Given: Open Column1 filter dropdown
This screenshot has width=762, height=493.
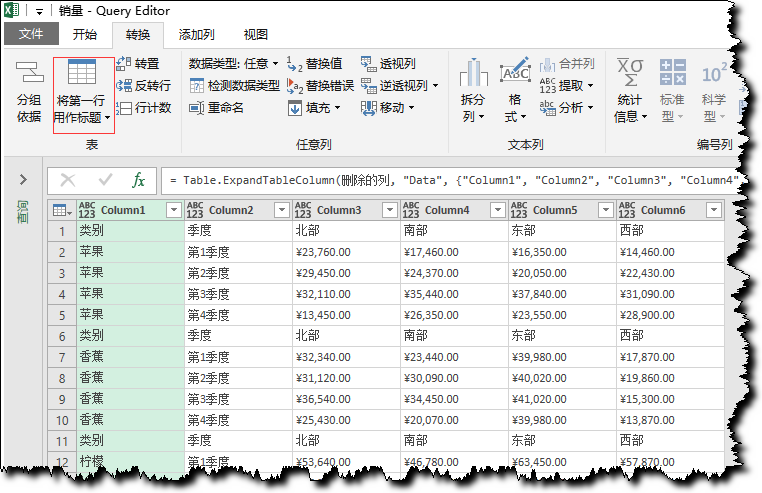Looking at the screenshot, I should [x=173, y=210].
